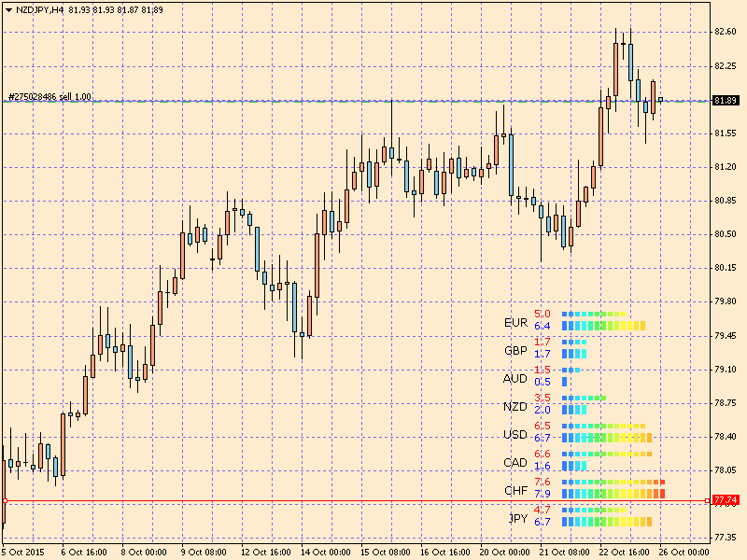Select the CHF lower strength bar meter
The image size is (747, 560).
pyautogui.click(x=613, y=494)
